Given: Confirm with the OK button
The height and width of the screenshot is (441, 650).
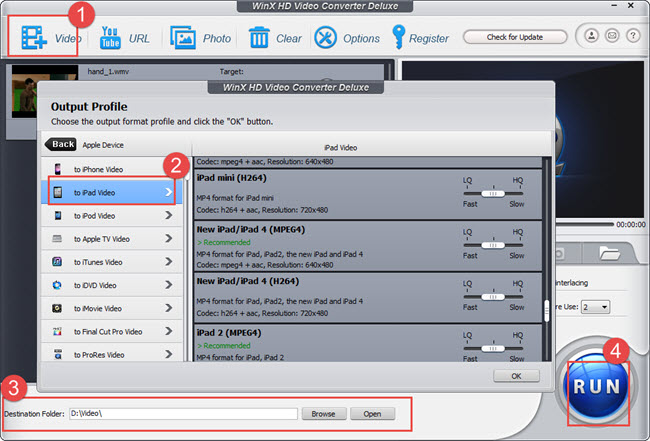Looking at the screenshot, I should (516, 376).
